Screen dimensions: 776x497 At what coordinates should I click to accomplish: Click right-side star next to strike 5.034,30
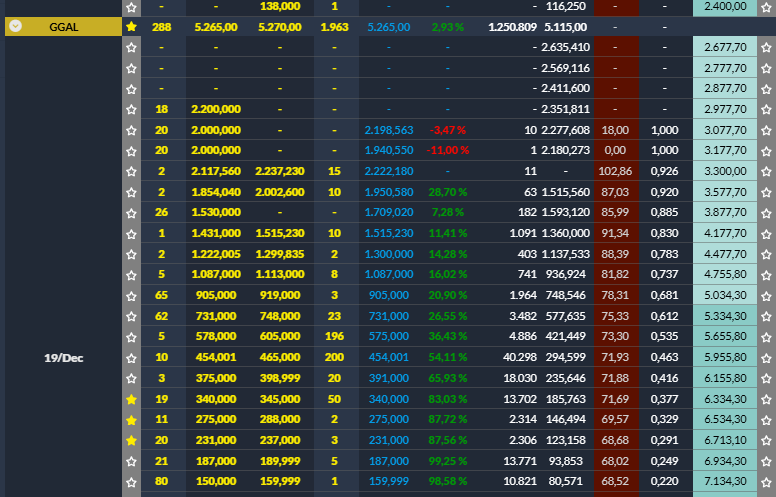coord(767,296)
